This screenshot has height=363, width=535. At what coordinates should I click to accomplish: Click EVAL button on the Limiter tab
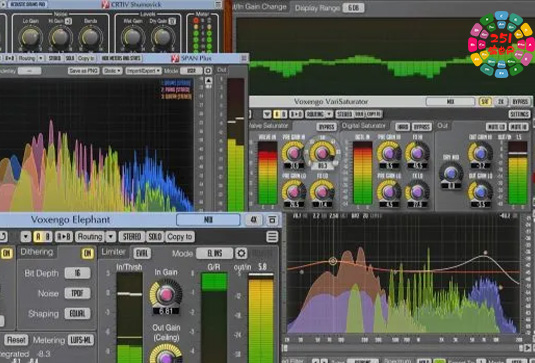[142, 253]
